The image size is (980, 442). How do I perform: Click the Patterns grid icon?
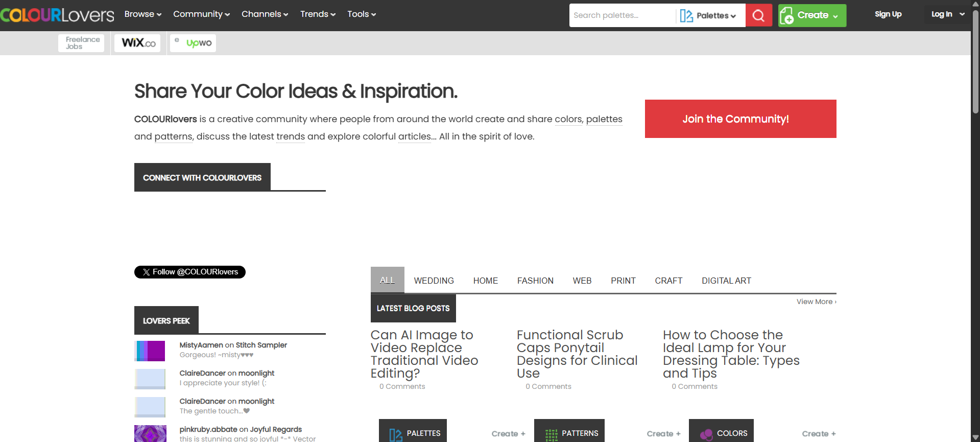pos(552,434)
